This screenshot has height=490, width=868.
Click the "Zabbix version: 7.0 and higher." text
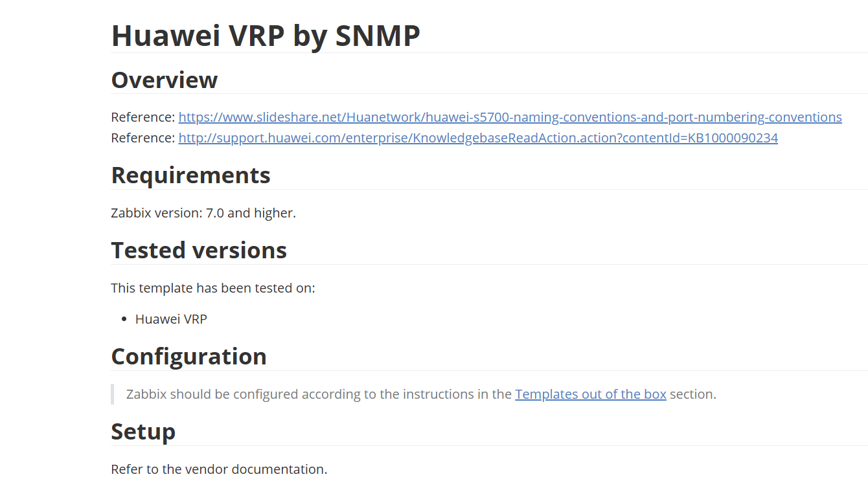pyautogui.click(x=203, y=213)
